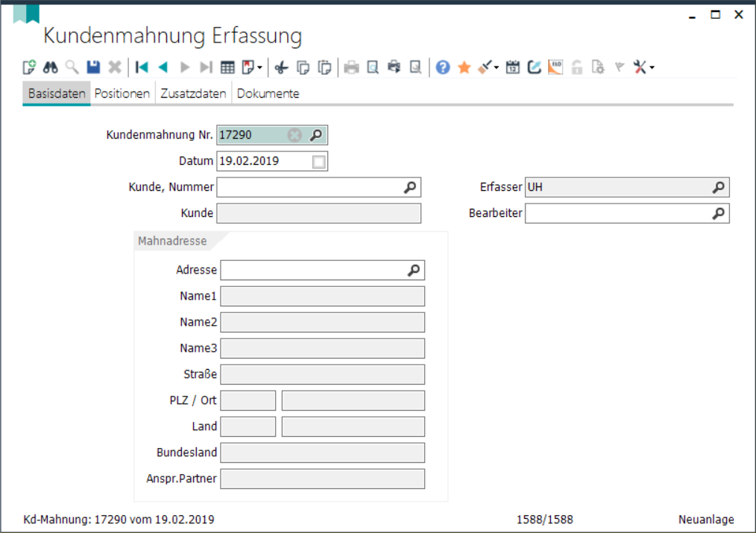756x533 pixels.
Task: Click the bookmarked document toolbar icon
Action: point(248,67)
